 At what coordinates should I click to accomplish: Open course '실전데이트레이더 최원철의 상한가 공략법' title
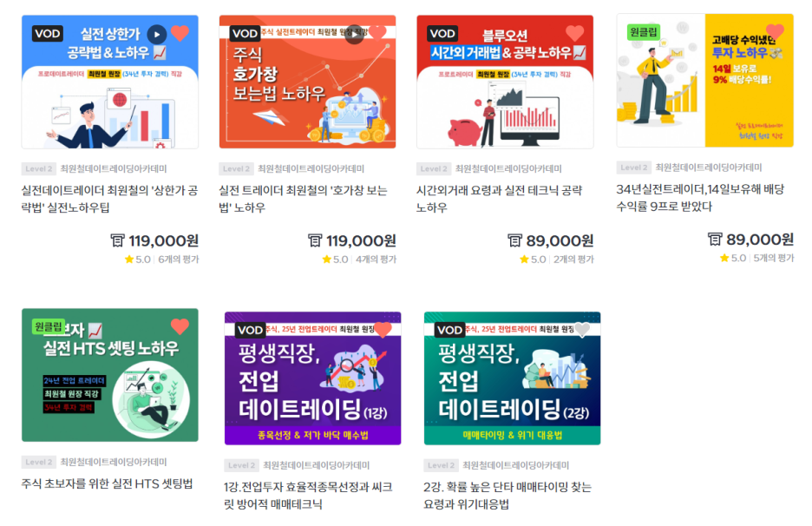coord(110,199)
